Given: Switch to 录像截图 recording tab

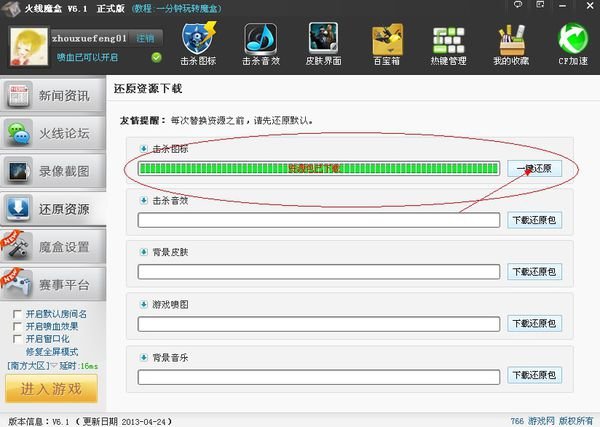Looking at the screenshot, I should pos(53,171).
